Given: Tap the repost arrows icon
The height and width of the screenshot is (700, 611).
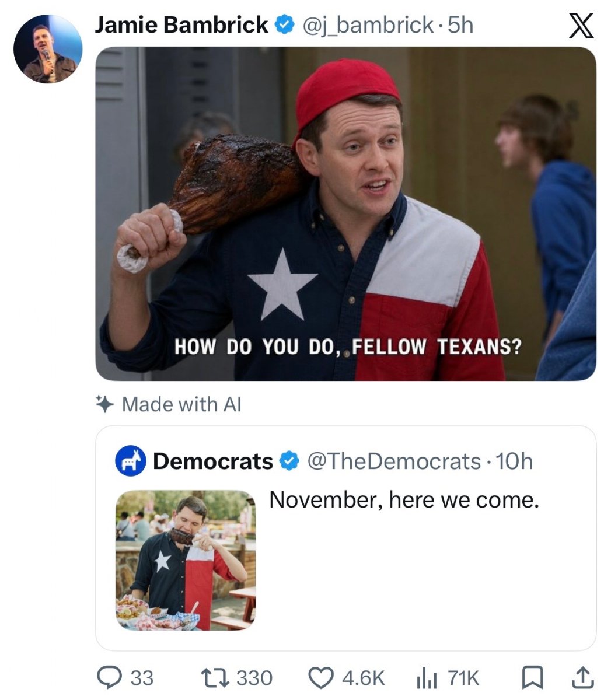Looking at the screenshot, I should click(214, 677).
